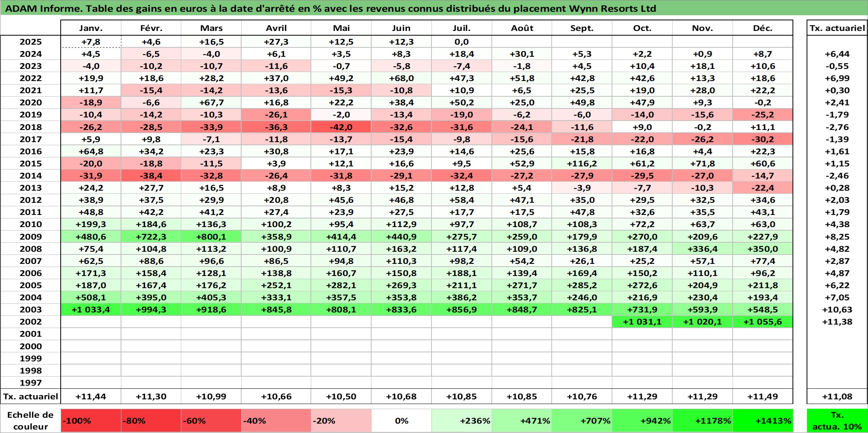Click the ADAM Informe title banner
868x433 pixels.
click(434, 8)
